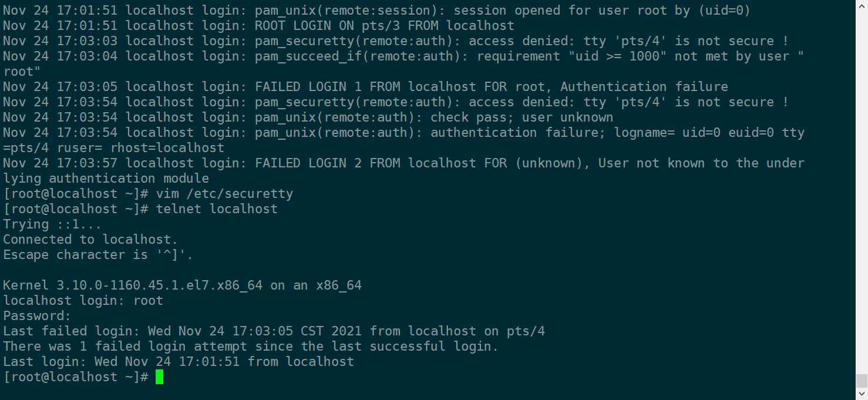Click the green terminal cursor block
Viewport: 868px width, 400px height.
click(x=159, y=377)
